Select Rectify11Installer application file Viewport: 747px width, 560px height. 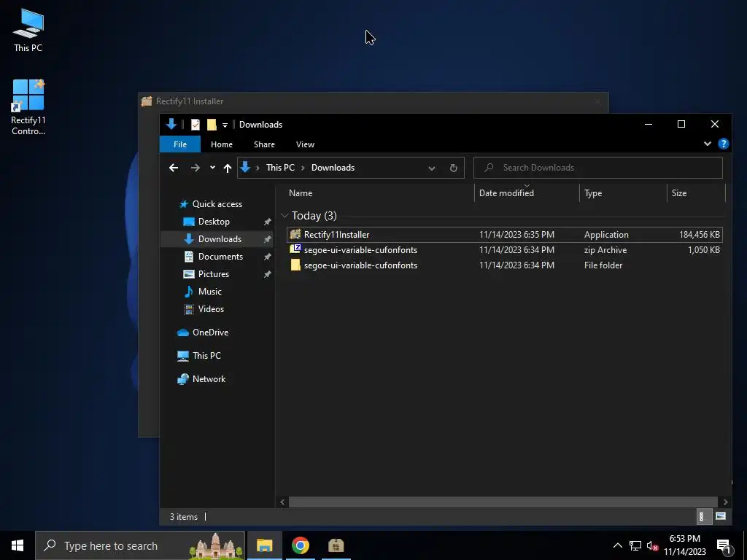[x=505, y=235]
